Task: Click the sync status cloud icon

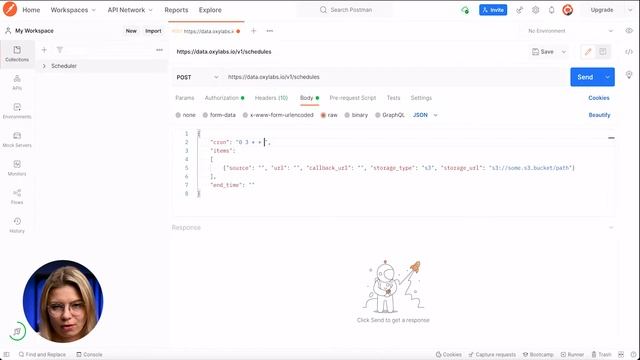Action: [465, 10]
